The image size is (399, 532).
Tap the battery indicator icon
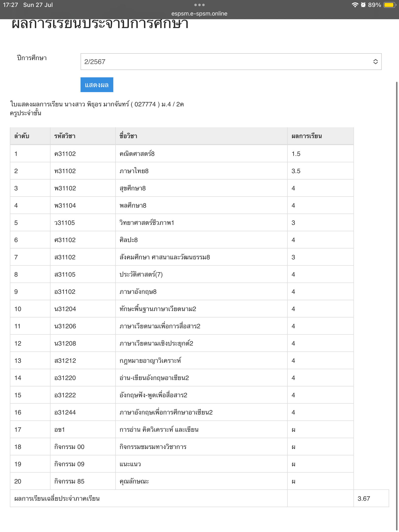point(389,5)
